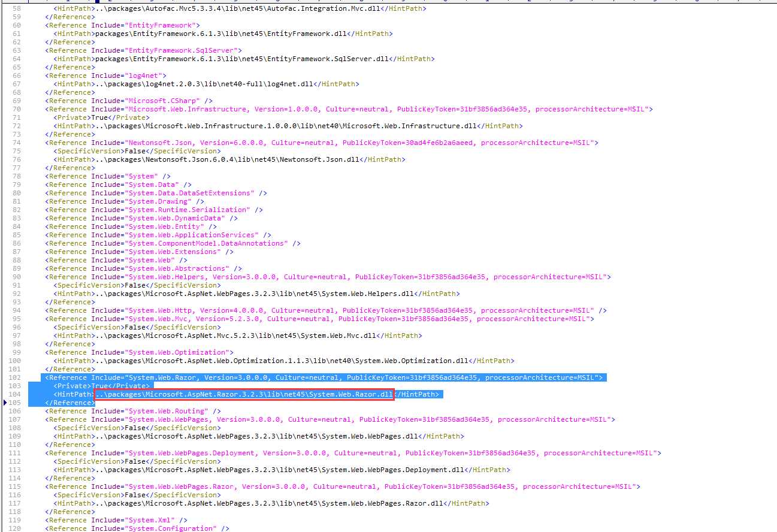
Task: Click the "System.Configuration" reference line
Action: click(137, 528)
